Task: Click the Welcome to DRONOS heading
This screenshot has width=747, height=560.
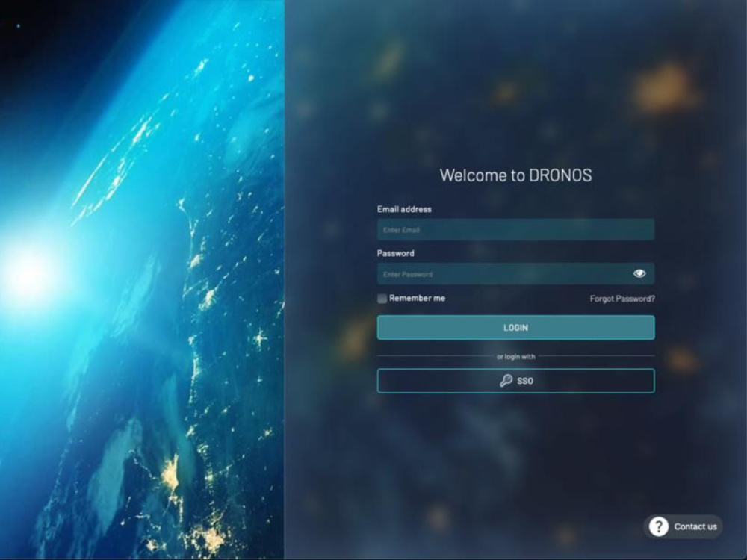Action: coord(515,175)
